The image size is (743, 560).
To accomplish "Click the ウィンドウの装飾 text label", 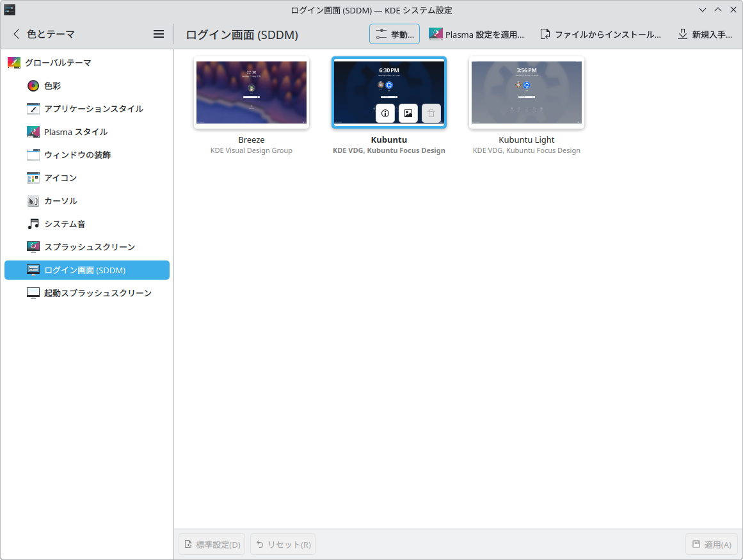I will coord(77,155).
